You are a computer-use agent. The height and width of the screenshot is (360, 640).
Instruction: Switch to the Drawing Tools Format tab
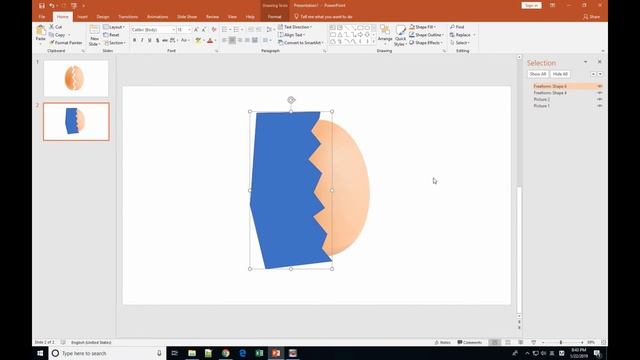click(x=275, y=17)
